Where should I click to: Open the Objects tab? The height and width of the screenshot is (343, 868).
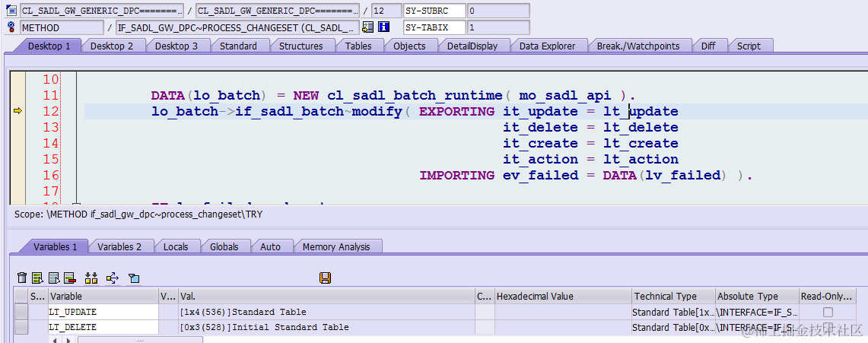[409, 46]
